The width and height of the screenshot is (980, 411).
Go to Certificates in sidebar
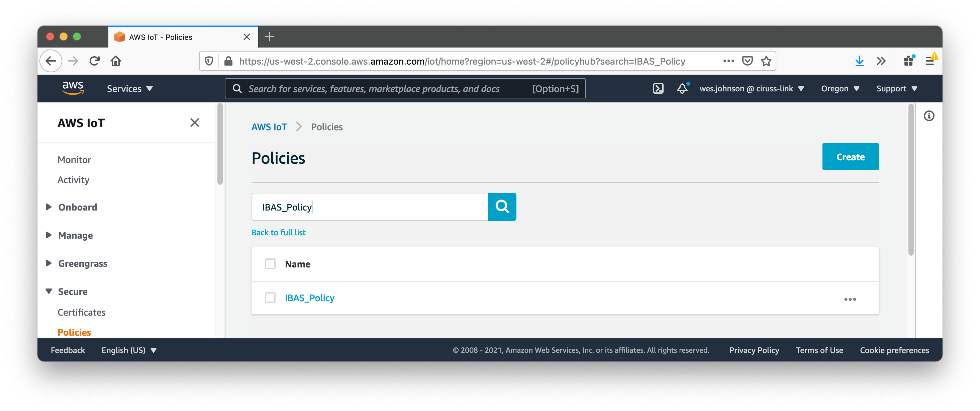pos(81,312)
